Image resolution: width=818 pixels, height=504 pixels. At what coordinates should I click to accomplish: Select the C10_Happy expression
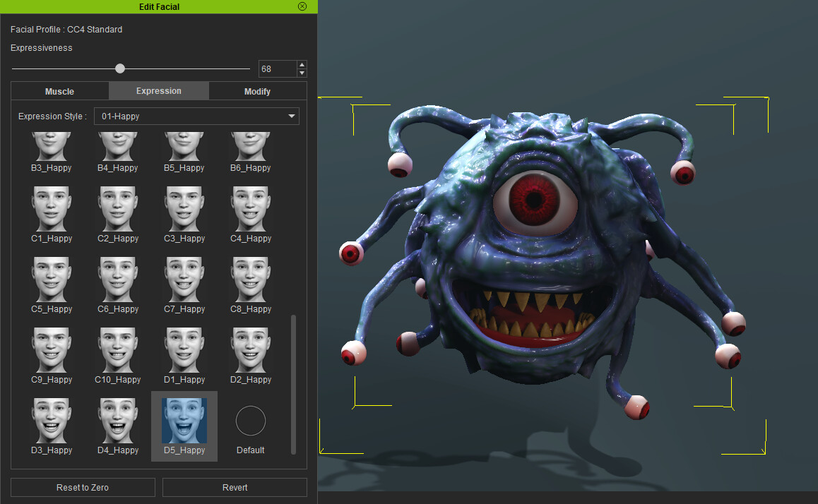pyautogui.click(x=118, y=349)
